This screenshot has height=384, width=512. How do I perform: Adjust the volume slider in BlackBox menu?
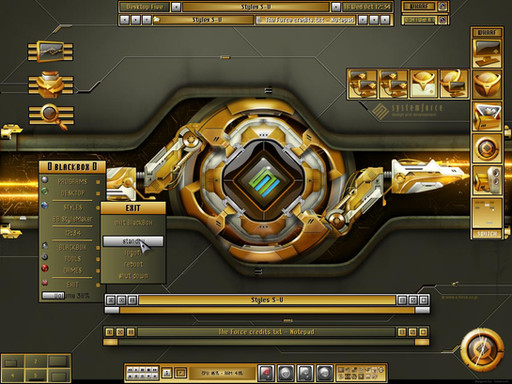(53, 295)
